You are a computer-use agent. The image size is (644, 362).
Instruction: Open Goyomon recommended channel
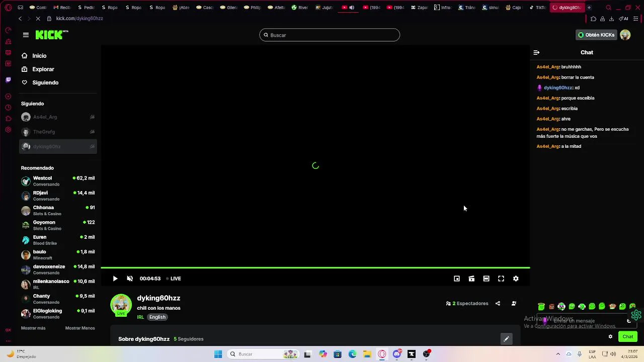[x=58, y=225]
